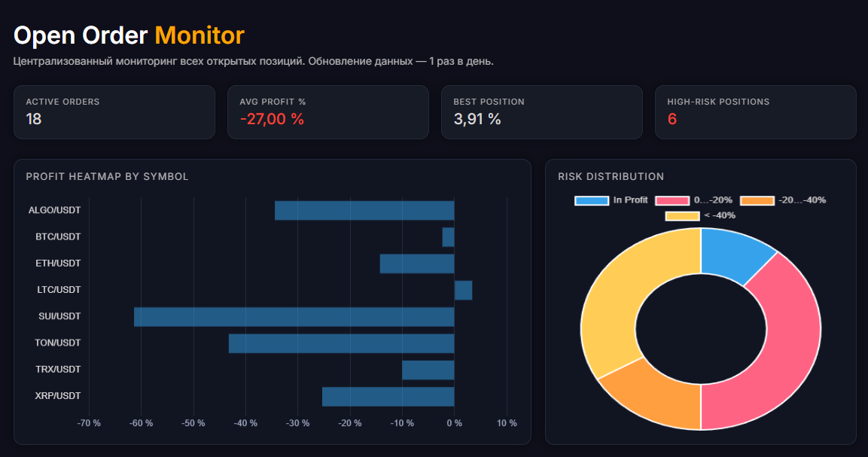Select the XRP/USDT profit bar
The width and height of the screenshot is (868, 457).
pyautogui.click(x=388, y=397)
